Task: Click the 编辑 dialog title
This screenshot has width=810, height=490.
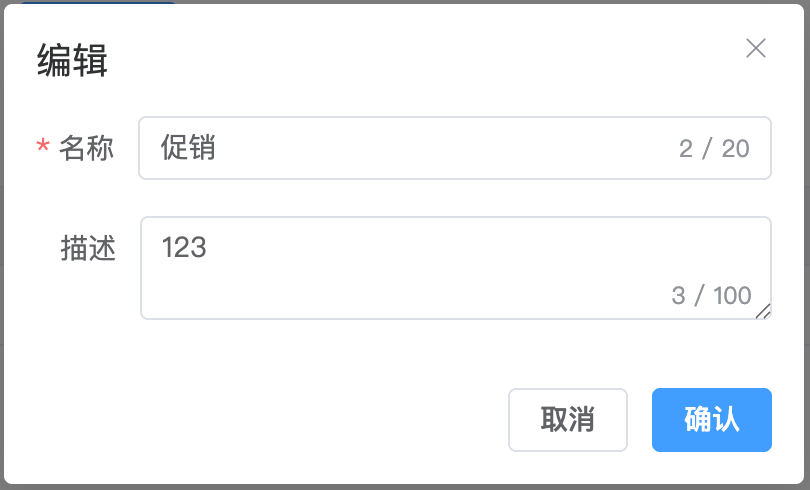Action: tap(73, 61)
